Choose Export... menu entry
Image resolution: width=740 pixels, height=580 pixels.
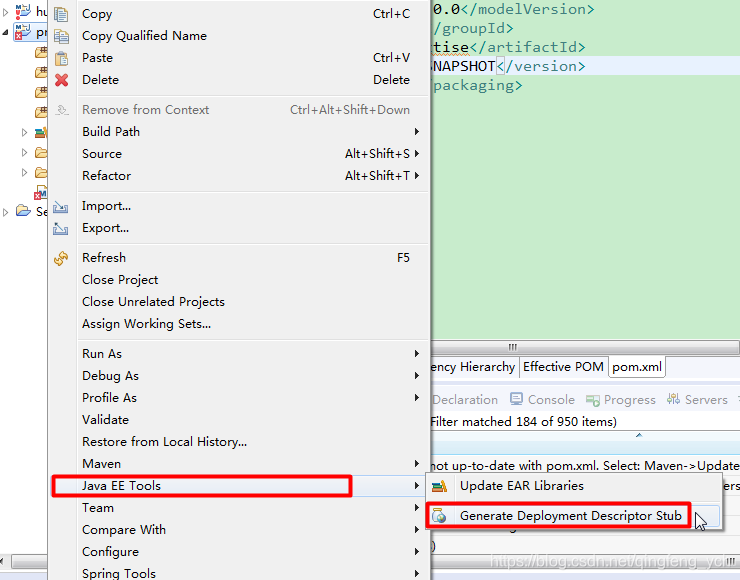coord(240,228)
